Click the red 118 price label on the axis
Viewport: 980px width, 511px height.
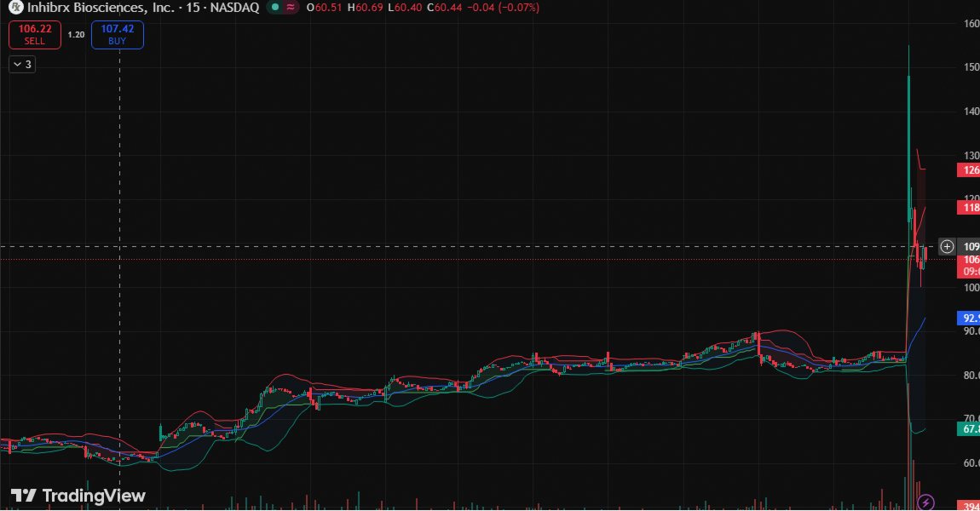(x=969, y=208)
